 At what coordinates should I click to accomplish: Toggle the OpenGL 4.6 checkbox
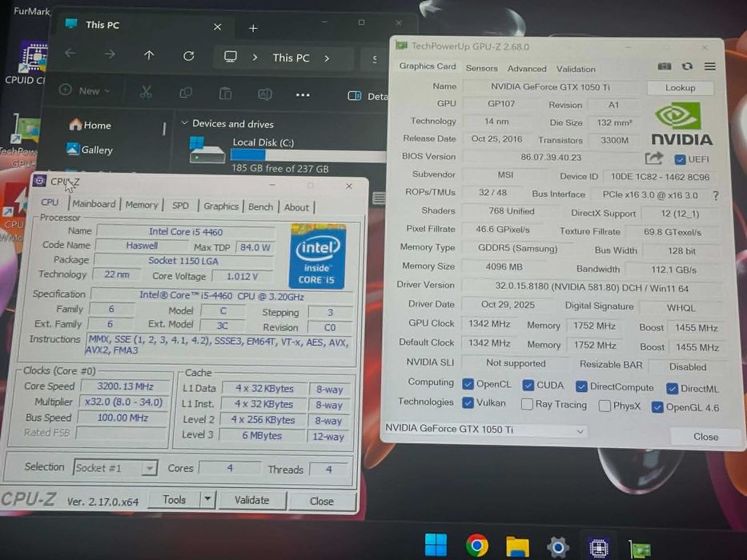pos(657,407)
